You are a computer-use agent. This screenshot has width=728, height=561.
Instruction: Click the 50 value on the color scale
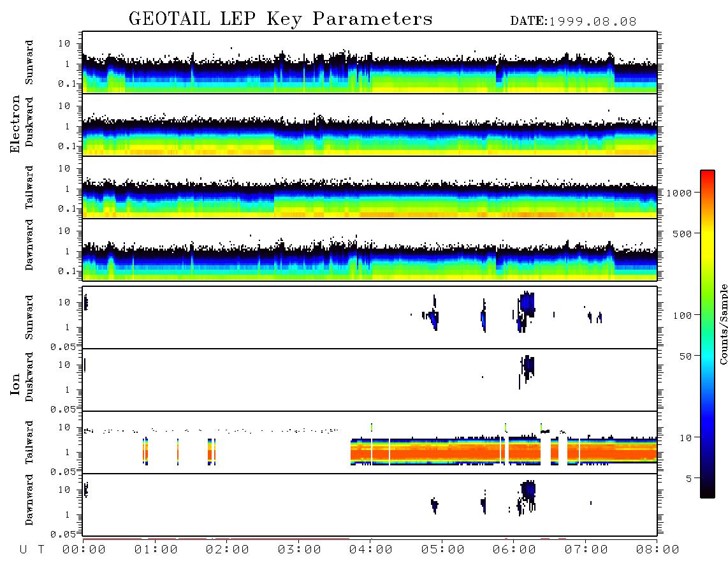tap(686, 356)
